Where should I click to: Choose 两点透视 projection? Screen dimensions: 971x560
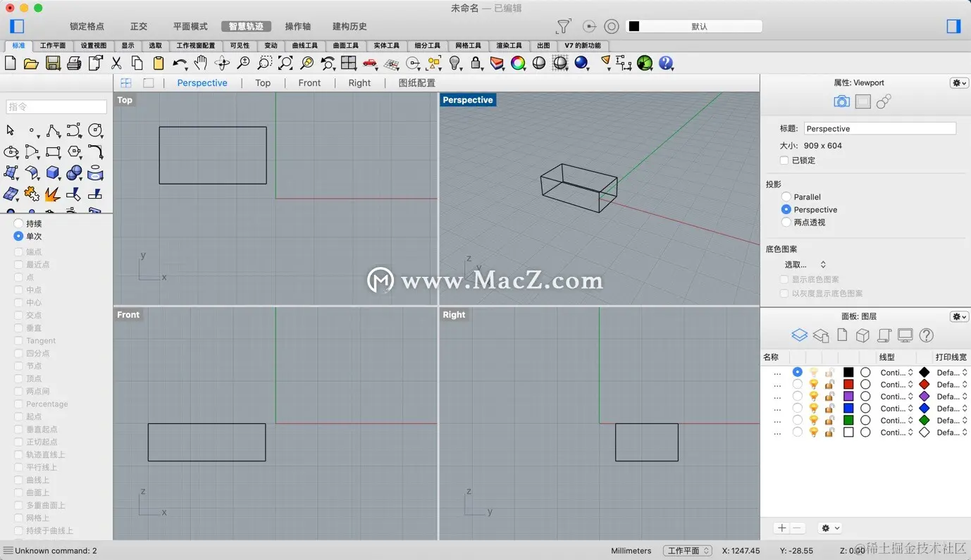pyautogui.click(x=786, y=222)
